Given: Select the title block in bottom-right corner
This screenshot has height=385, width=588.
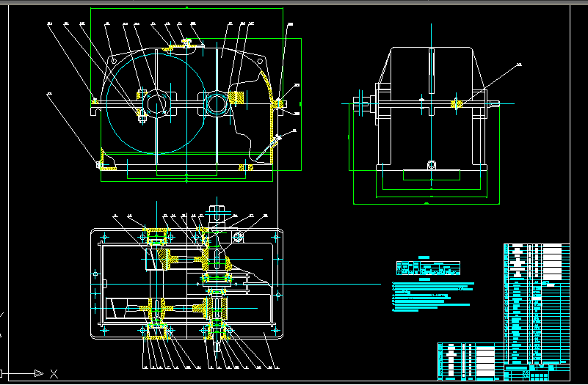Looking at the screenshot, I should coord(470,360).
